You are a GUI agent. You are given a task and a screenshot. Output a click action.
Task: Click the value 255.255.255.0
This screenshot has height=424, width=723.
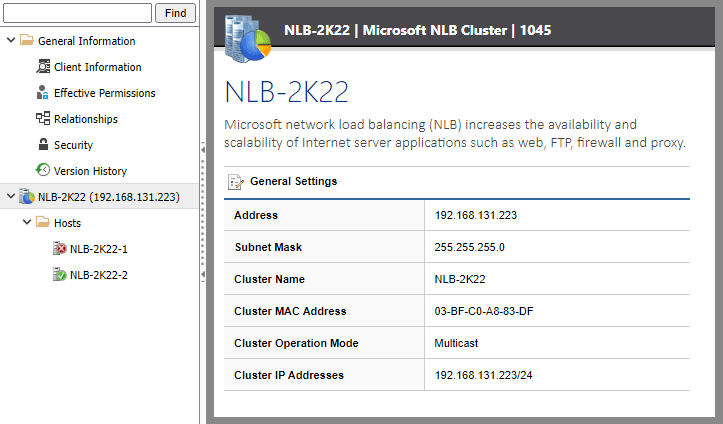pos(469,247)
